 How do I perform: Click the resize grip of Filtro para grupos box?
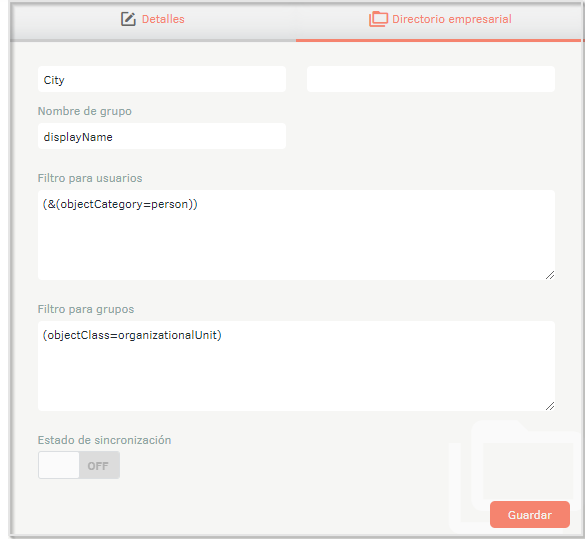tap(550, 406)
